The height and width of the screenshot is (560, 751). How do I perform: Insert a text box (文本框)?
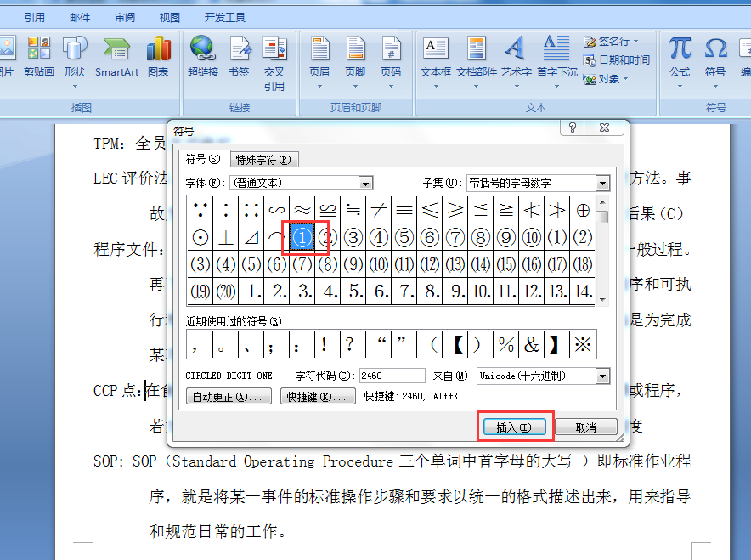[x=436, y=62]
